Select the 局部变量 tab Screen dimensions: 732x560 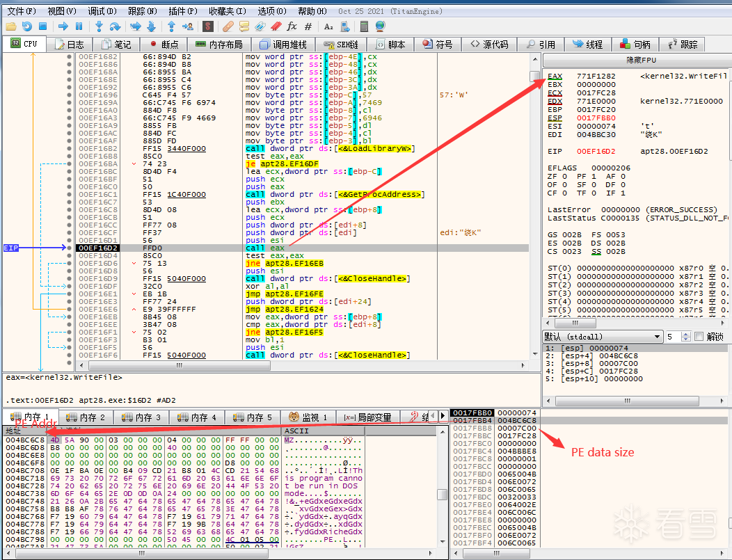point(368,417)
